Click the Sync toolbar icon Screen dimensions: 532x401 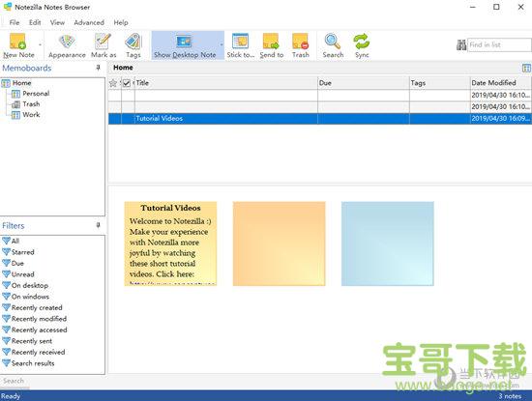[362, 45]
